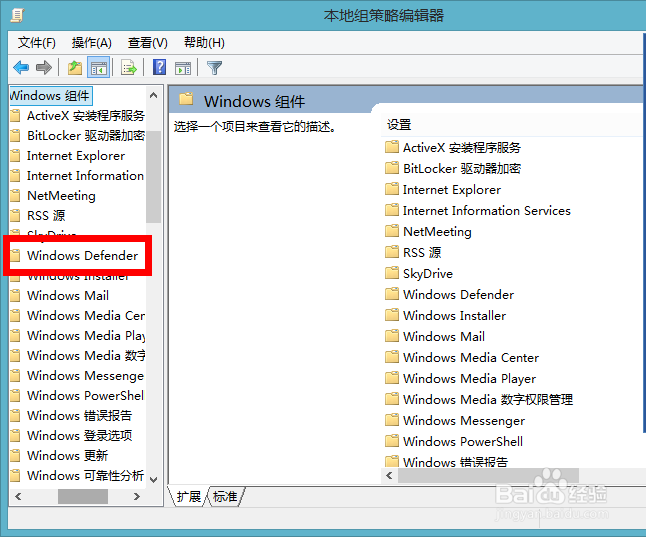Click RSS 源 folder icon in settings list
This screenshot has height=537, width=646.
click(392, 252)
